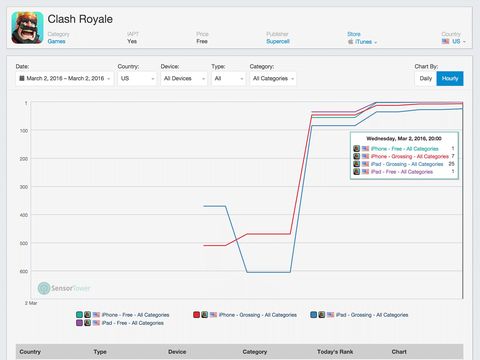Open the Supercell publisher link
480x360 pixels.
(x=278, y=41)
